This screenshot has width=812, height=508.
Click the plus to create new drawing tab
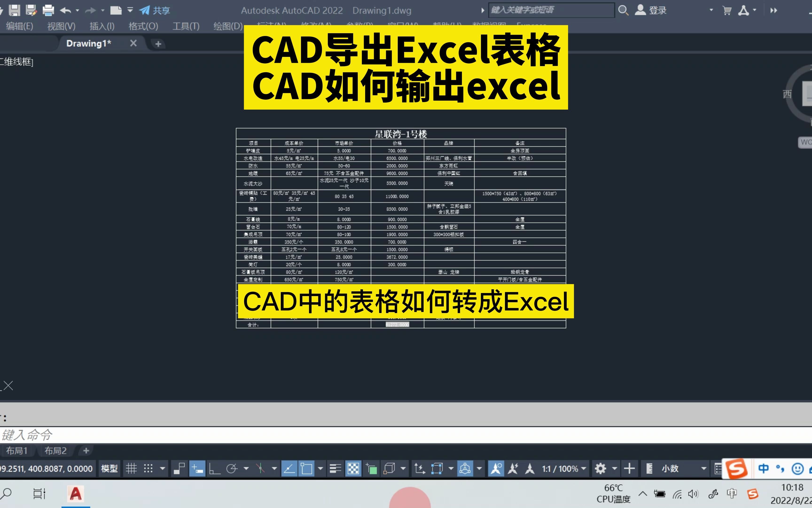tap(158, 44)
